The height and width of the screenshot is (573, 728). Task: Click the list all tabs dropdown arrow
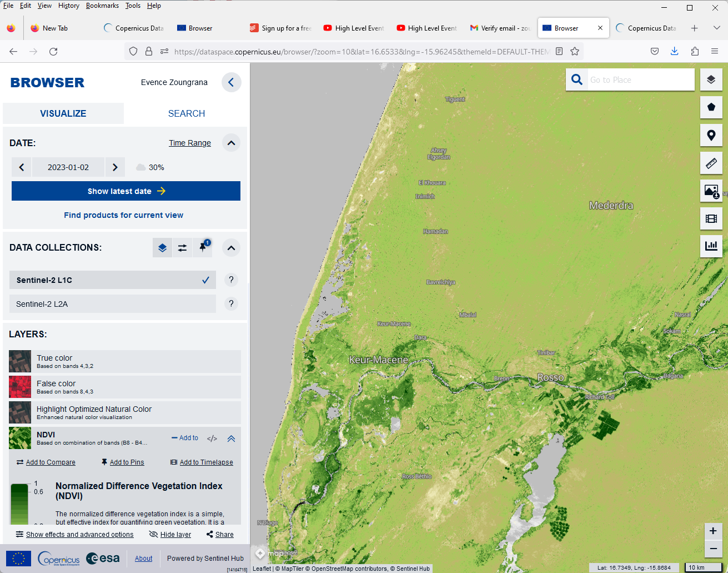tap(716, 28)
